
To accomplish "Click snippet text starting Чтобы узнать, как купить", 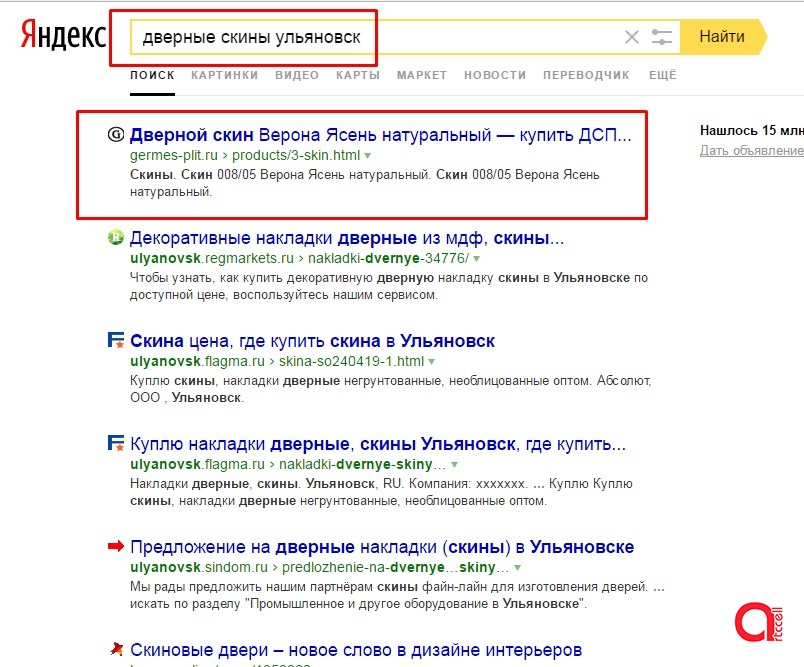I will [x=389, y=286].
